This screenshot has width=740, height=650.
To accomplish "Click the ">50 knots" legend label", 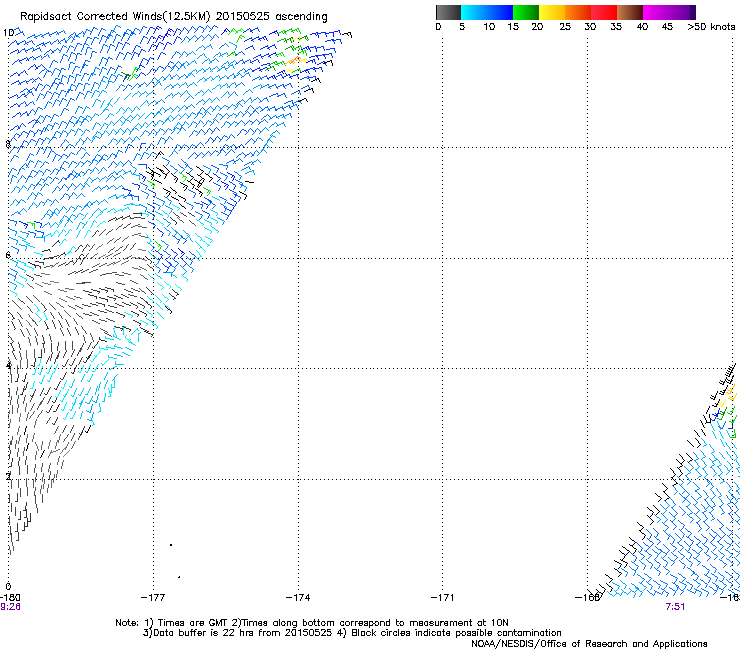I will [711, 27].
